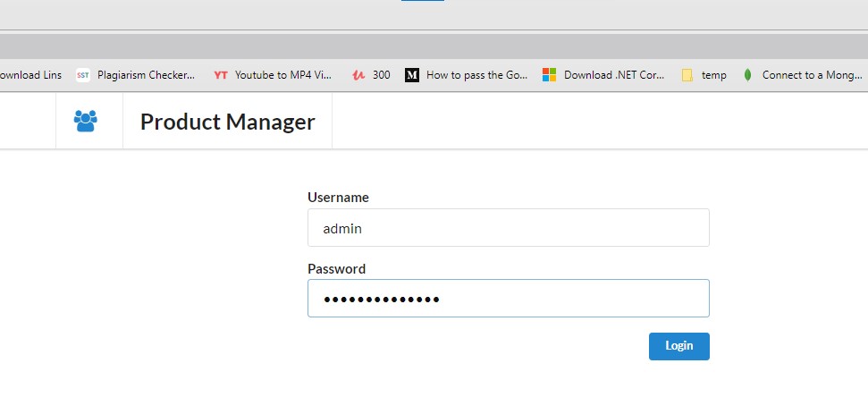Viewport: 868px width, 414px height.
Task: Click the Microsoft logo bookmark favicon
Action: (550, 75)
